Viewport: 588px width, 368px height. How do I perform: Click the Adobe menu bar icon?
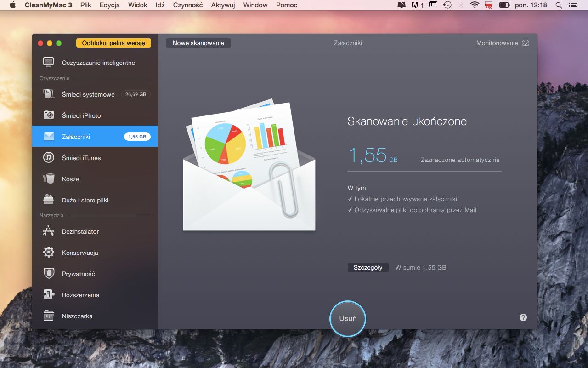click(x=418, y=5)
